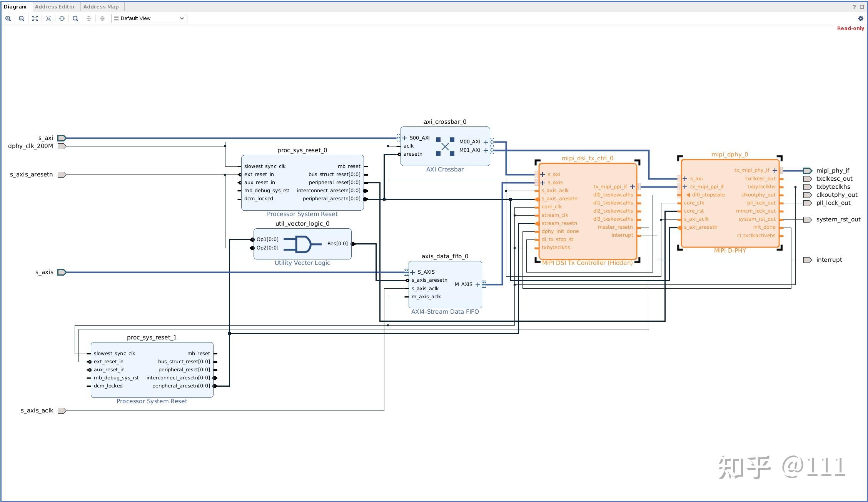Expand M_AXIS interface on axis_data_fifo_0
The width and height of the screenshot is (868, 502).
click(478, 285)
